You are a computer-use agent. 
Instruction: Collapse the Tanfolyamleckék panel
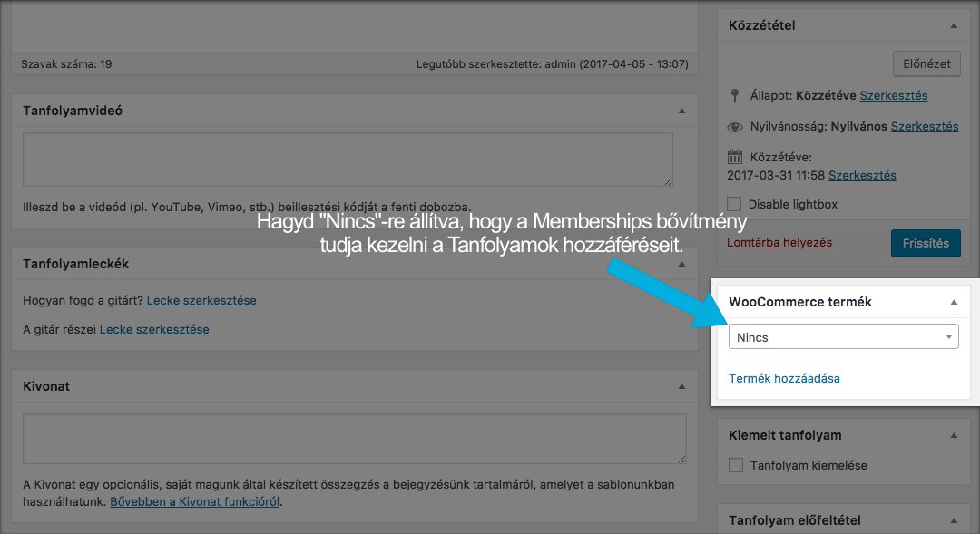[x=681, y=264]
